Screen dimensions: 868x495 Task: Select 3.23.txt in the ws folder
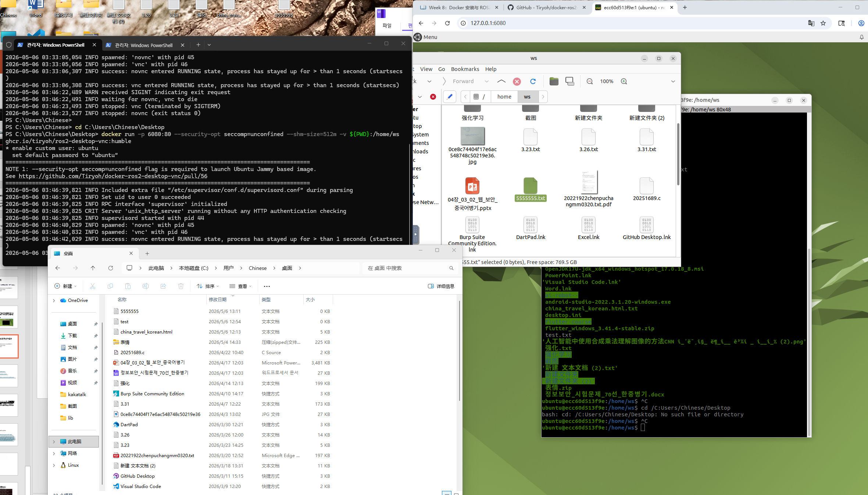point(531,140)
